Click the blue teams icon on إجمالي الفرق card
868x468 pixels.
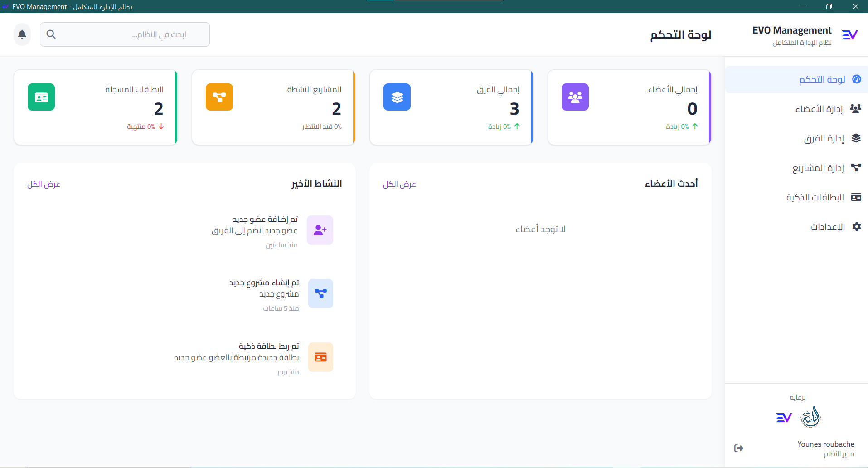coord(397,97)
